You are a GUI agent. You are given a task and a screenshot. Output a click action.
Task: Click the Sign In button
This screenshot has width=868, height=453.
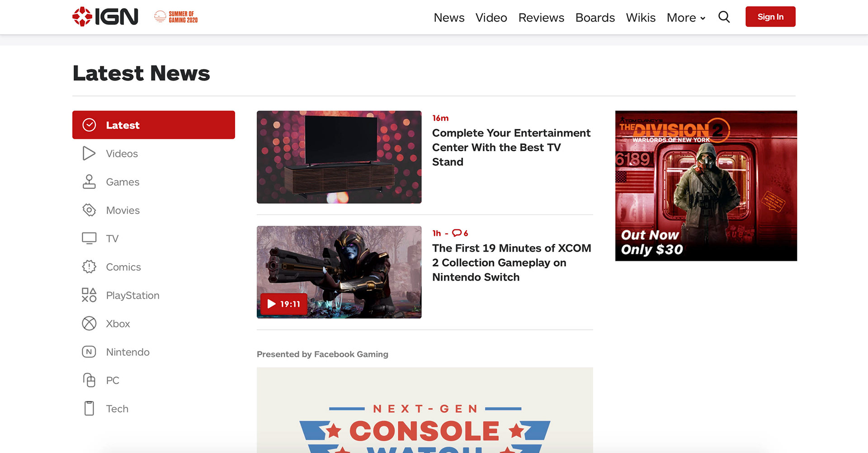tap(770, 17)
